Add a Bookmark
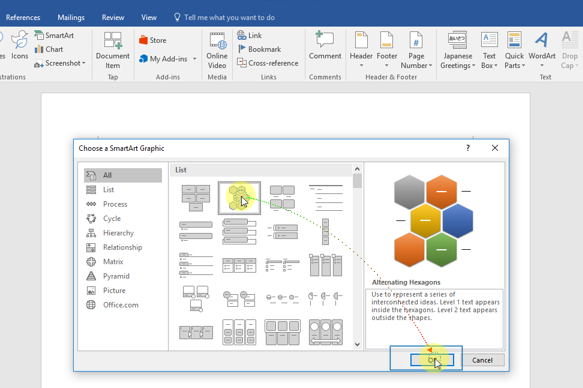This screenshot has width=583, height=388. (260, 49)
